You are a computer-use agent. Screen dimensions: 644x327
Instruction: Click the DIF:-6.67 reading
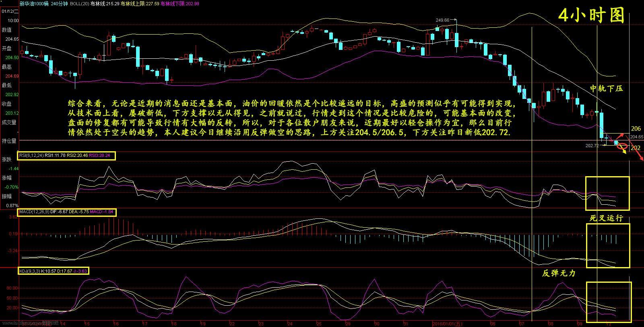tap(60, 212)
